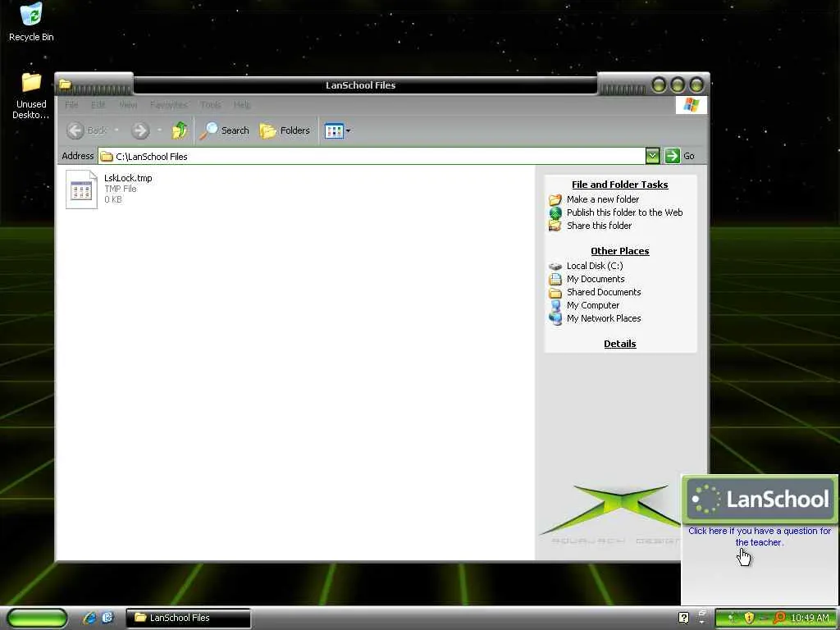The height and width of the screenshot is (630, 840).
Task: Click the Make a new folder icon
Action: coord(555,200)
